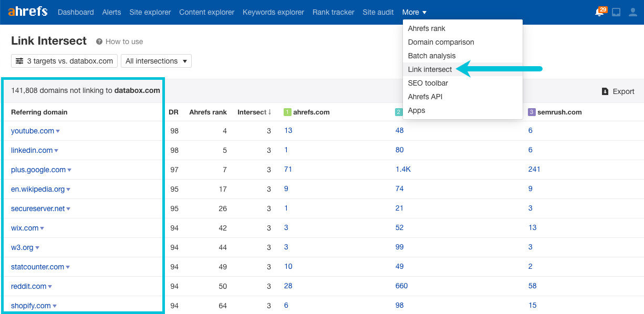Open the linkedin.com referring domain link

[x=32, y=150]
